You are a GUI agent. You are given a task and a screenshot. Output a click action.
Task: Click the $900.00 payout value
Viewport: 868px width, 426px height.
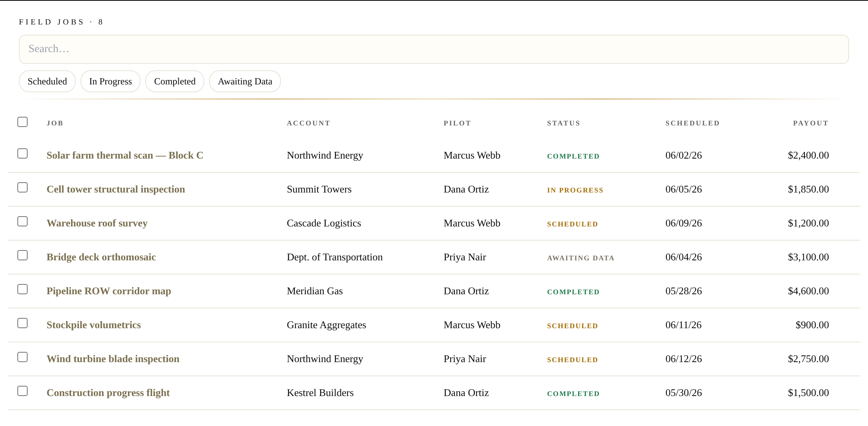[x=812, y=325]
